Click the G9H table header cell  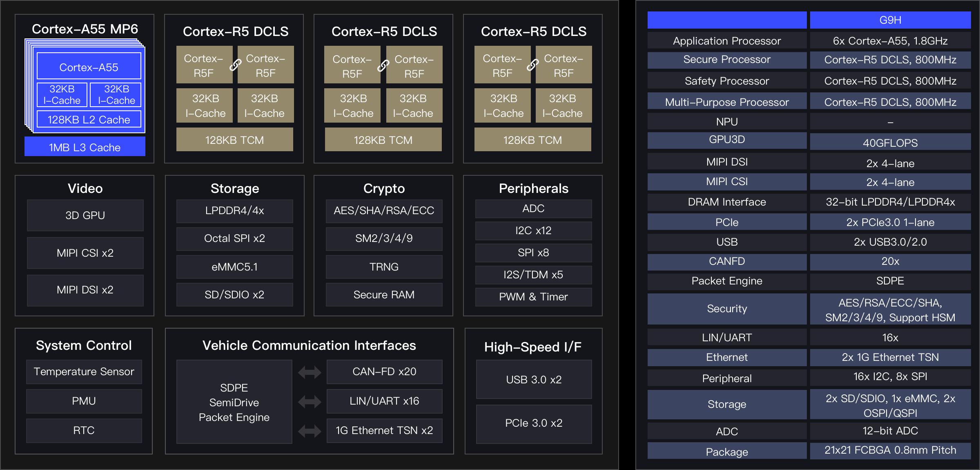tap(890, 20)
